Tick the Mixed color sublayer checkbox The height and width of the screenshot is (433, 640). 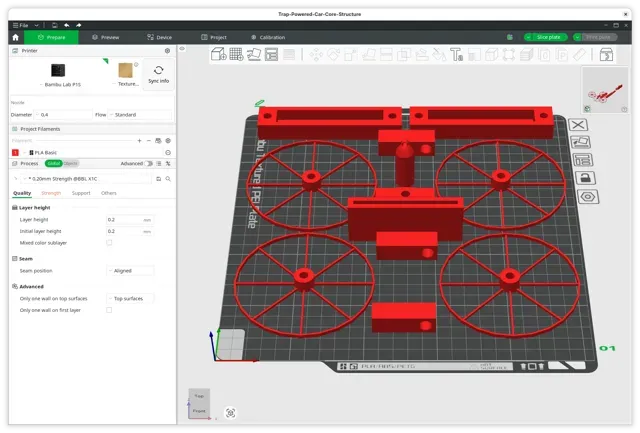[x=109, y=242]
